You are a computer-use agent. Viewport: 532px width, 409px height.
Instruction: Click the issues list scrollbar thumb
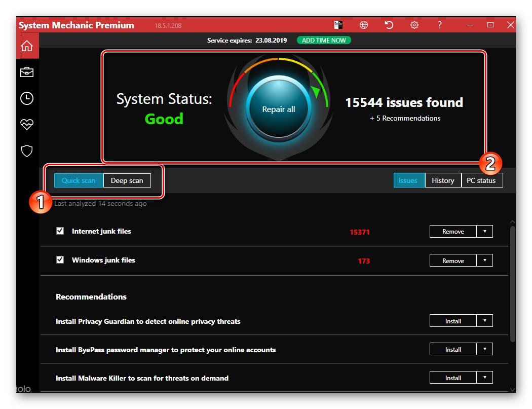513,284
